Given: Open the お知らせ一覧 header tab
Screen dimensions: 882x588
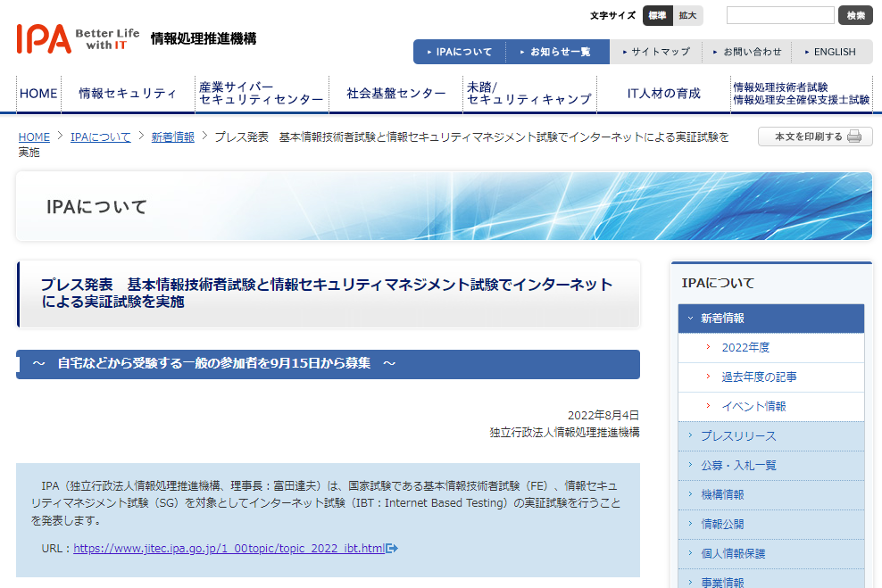Looking at the screenshot, I should point(559,52).
